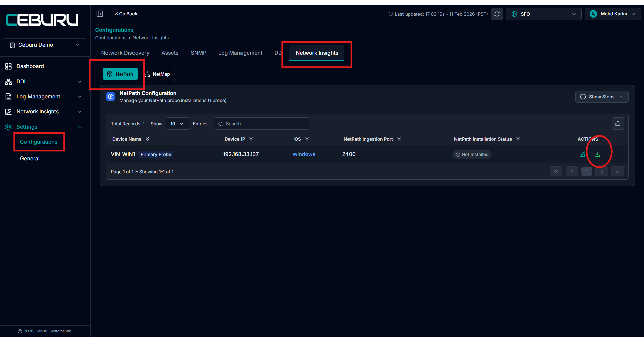
Task: Collapse sidebar panel icon
Action: coord(100,14)
